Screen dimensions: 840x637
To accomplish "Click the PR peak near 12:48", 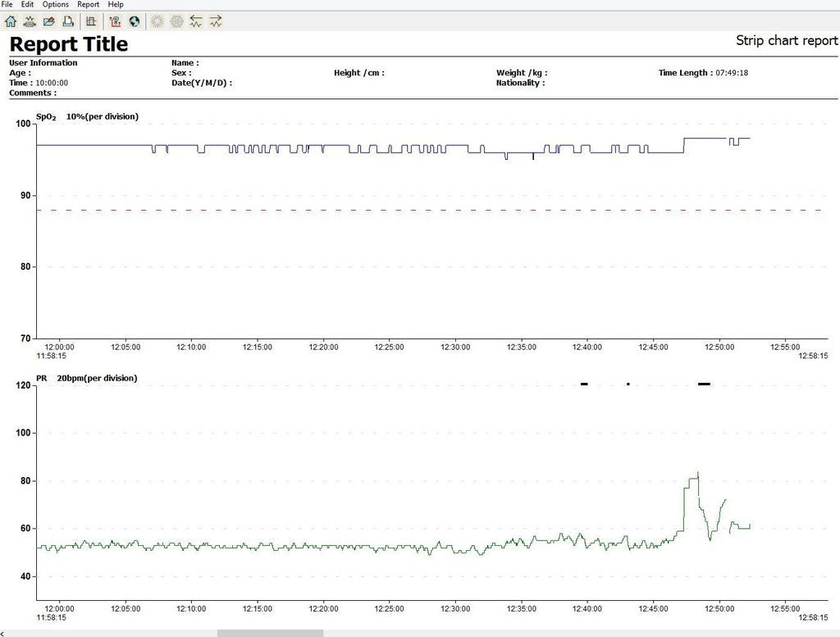I will 697,474.
